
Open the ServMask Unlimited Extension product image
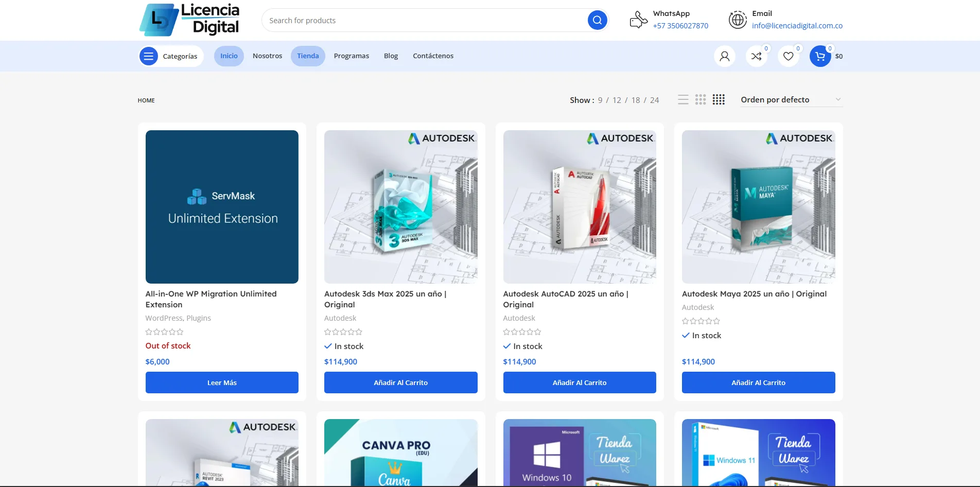(x=222, y=206)
